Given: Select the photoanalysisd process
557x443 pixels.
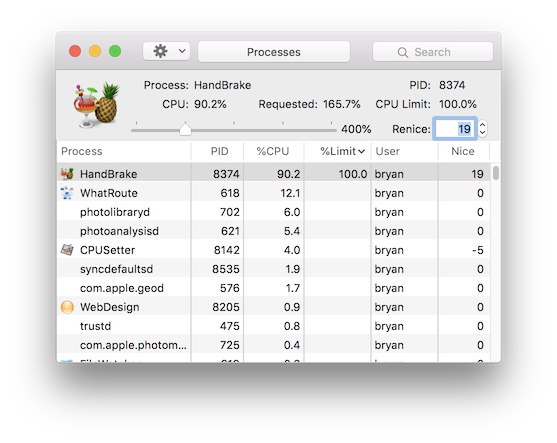Looking at the screenshot, I should (x=119, y=231).
